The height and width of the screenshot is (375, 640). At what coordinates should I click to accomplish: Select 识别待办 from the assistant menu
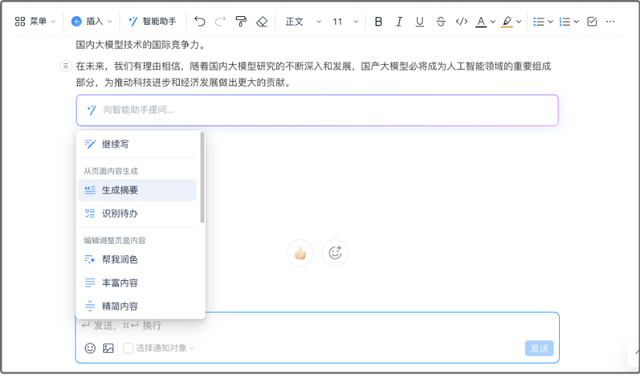[x=137, y=213]
